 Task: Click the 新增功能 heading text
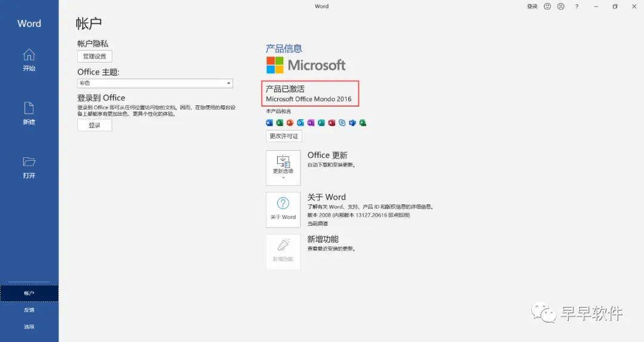(323, 239)
